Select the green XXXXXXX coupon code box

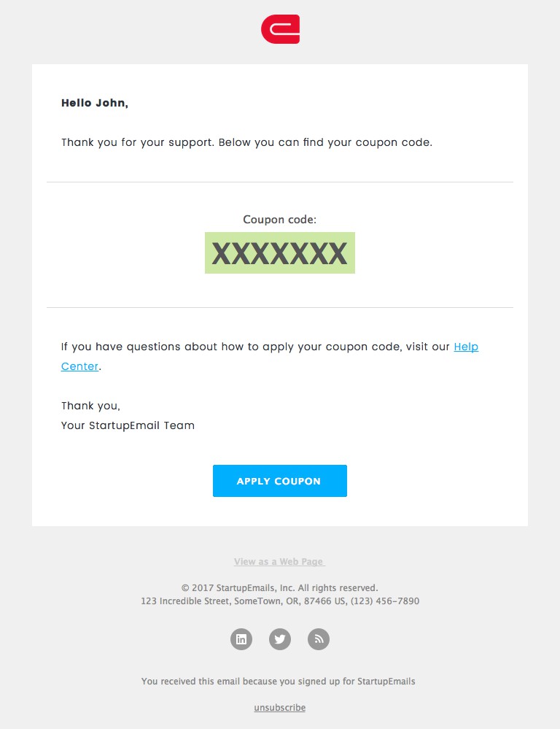pyautogui.click(x=280, y=253)
